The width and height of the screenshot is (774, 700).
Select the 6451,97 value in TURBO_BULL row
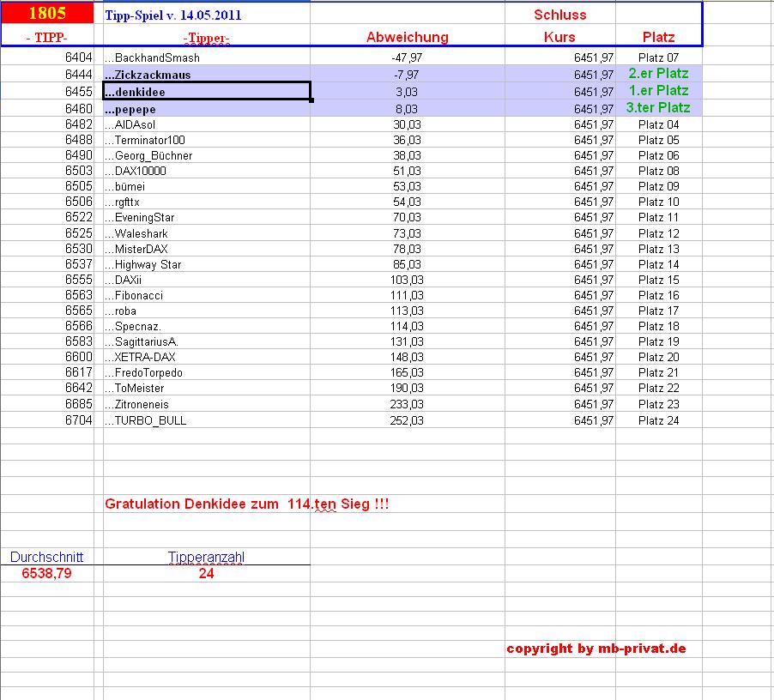pos(594,421)
